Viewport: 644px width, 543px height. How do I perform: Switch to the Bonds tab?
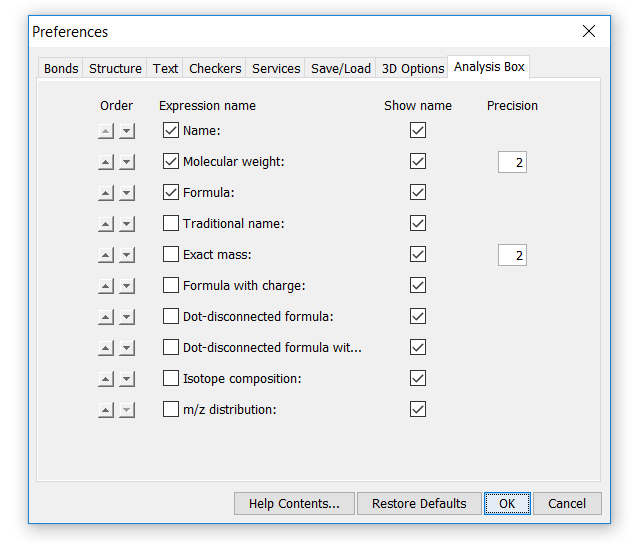click(61, 68)
